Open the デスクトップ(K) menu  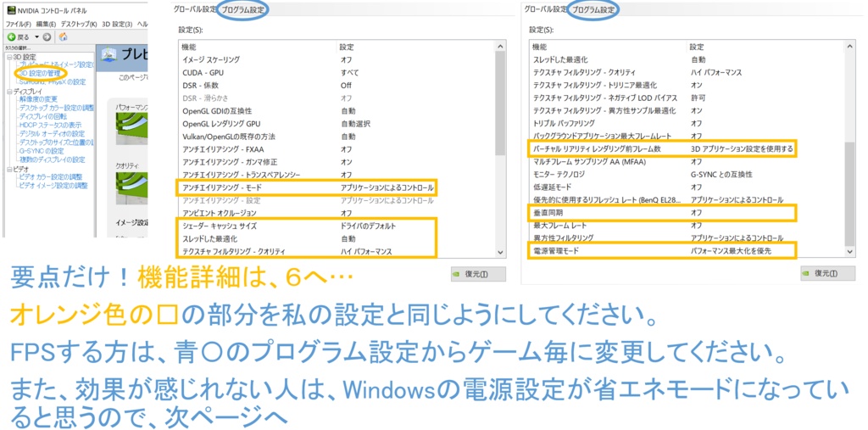pos(78,25)
